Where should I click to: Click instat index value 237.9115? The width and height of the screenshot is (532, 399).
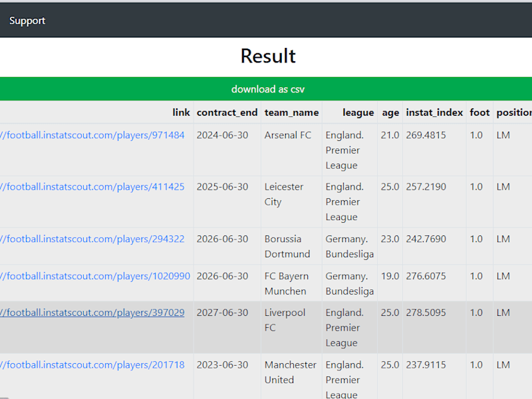426,364
